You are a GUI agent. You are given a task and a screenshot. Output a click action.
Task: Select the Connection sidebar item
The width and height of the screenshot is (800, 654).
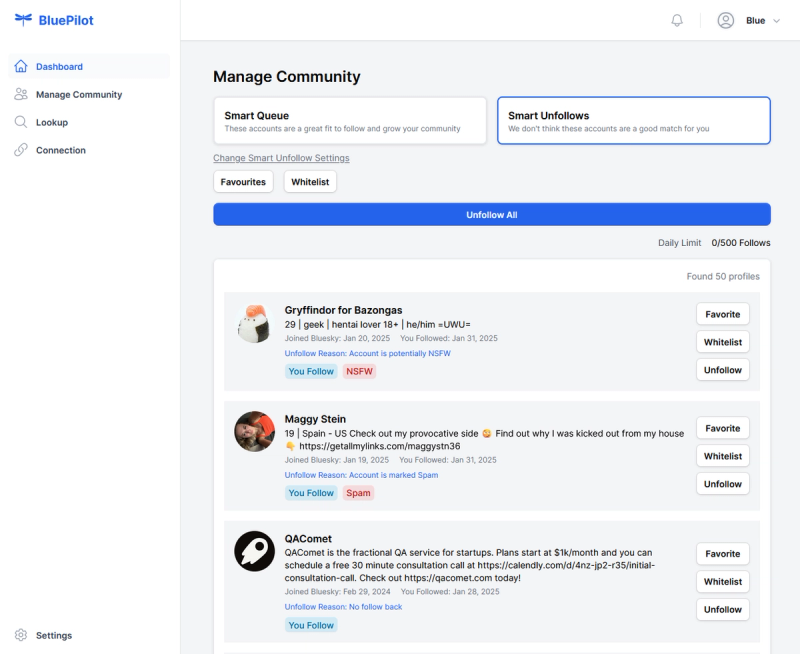[x=89, y=150]
